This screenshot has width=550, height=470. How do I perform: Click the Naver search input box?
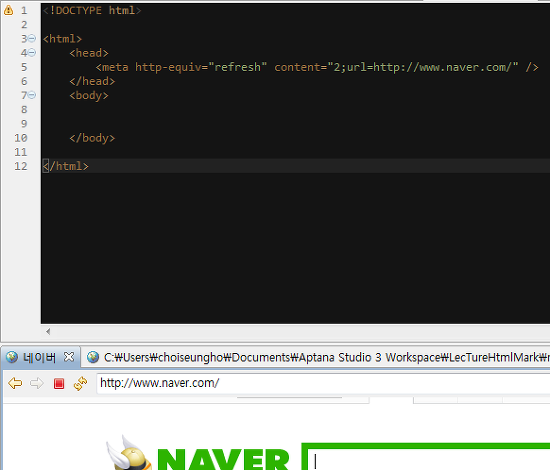pyautogui.click(x=429, y=459)
